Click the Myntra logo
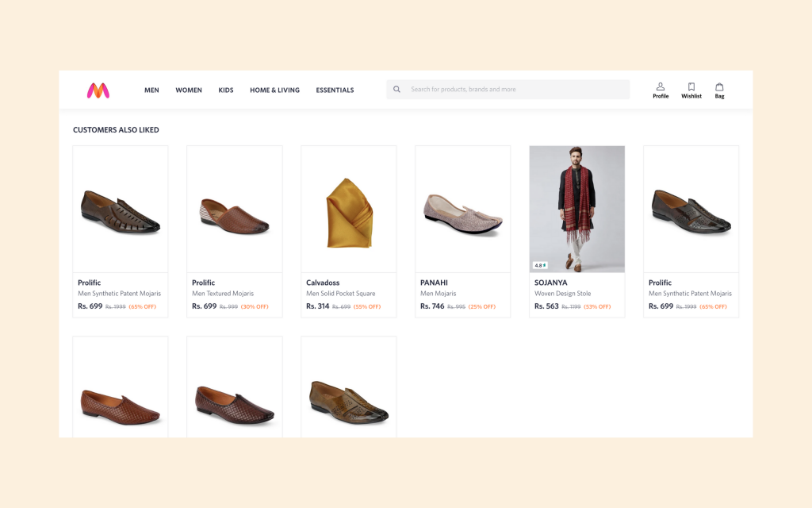 [98, 90]
